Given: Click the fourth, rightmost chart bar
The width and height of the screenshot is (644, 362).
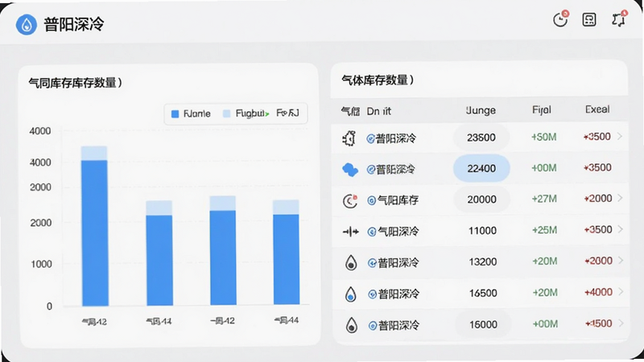Looking at the screenshot, I should tap(287, 253).
